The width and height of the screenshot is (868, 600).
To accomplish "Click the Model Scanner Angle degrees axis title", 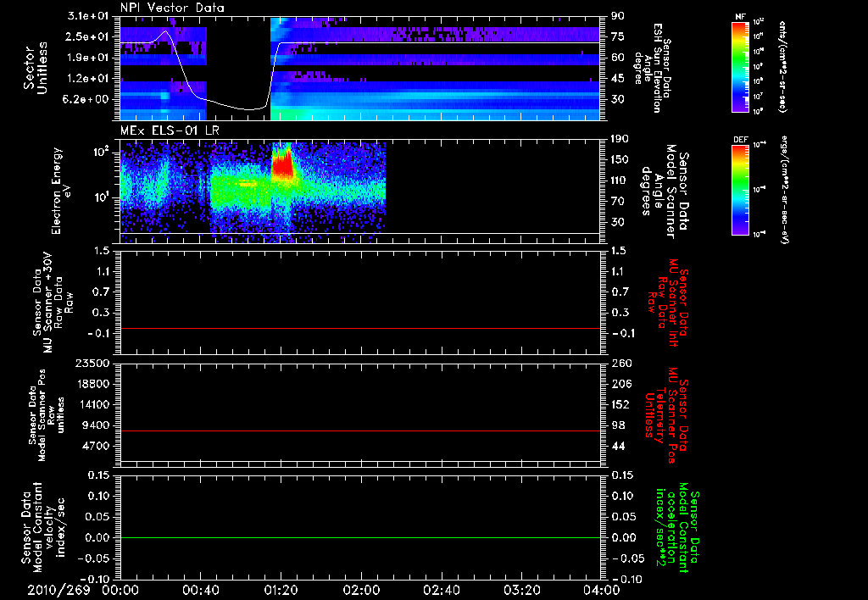I will (x=665, y=191).
